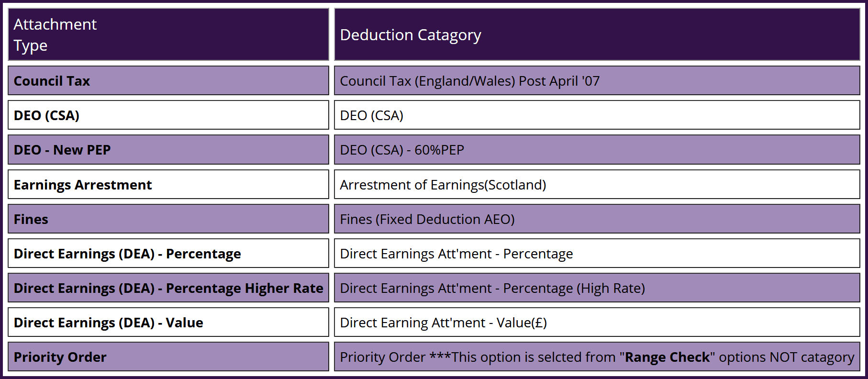Click the bold Range Check text

click(667, 357)
